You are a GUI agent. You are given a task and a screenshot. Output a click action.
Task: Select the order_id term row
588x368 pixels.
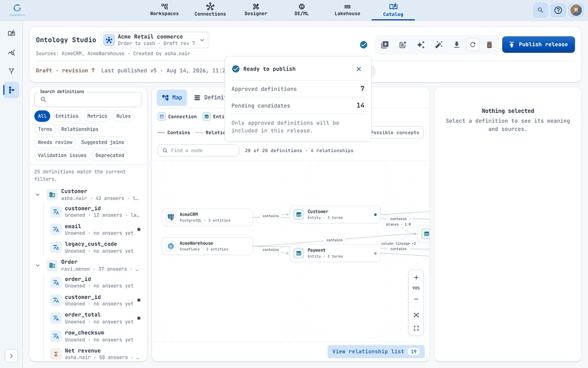[96, 282]
